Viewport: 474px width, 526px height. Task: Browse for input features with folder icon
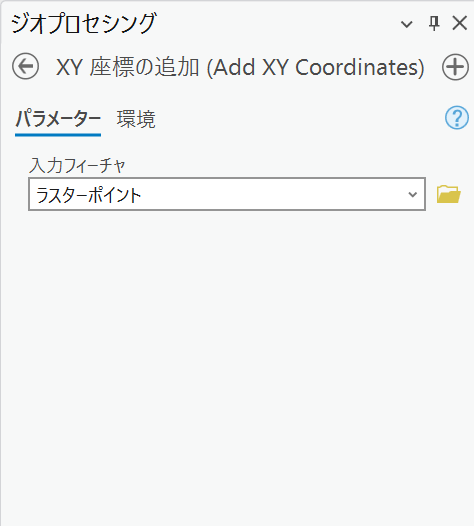[x=449, y=194]
